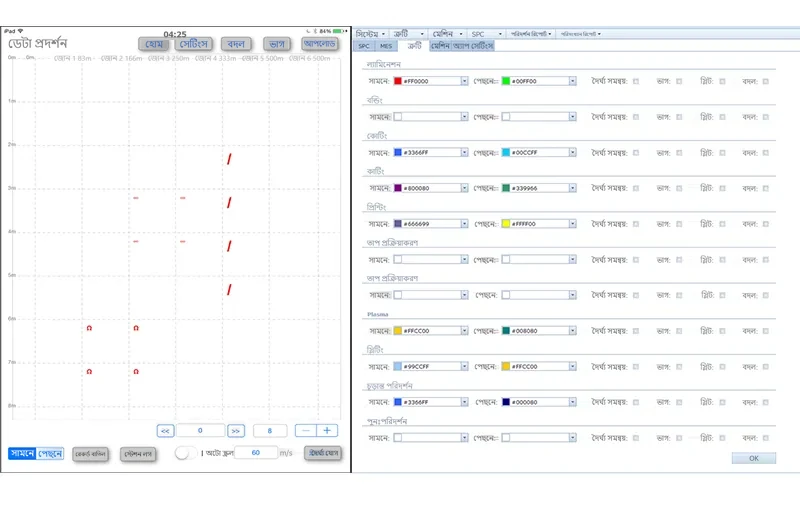Switch to the অ্যাপ সেটিংস tab

(473, 46)
